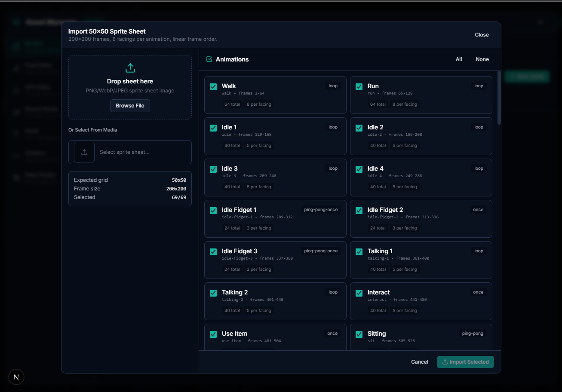
Task: Click the Selected 69/69 count
Action: pos(179,197)
